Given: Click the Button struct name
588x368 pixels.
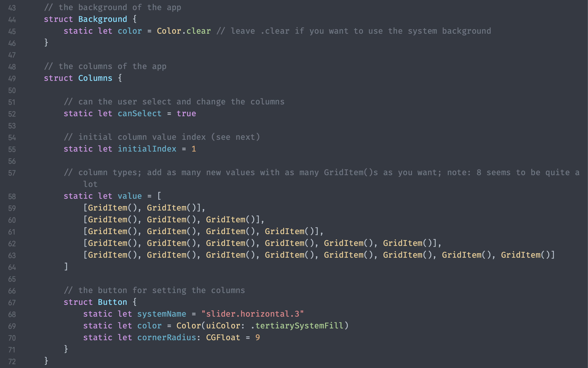Looking at the screenshot, I should coord(112,302).
